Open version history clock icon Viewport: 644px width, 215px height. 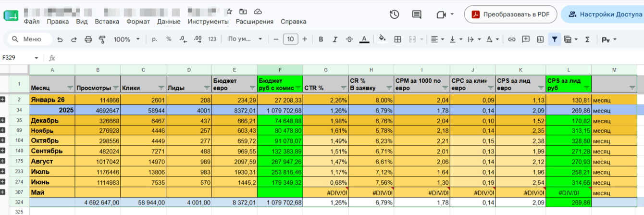click(x=395, y=14)
